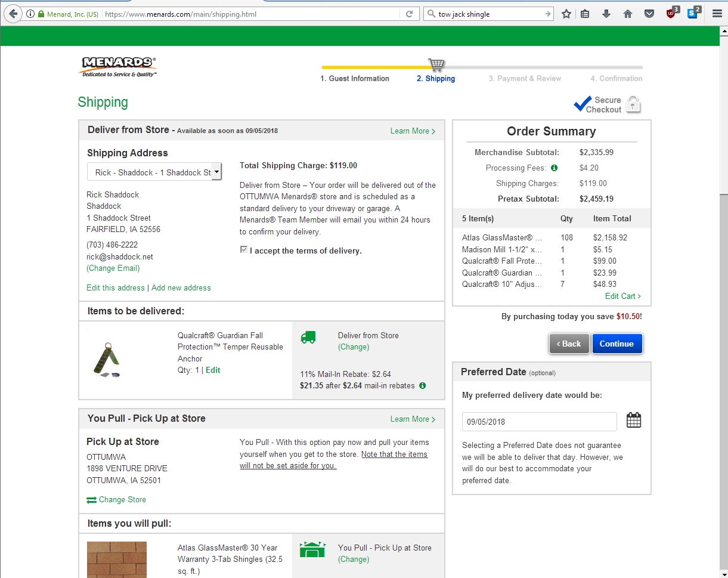Click Madison Mill item in Order Summary
This screenshot has height=578, width=728.
502,249
